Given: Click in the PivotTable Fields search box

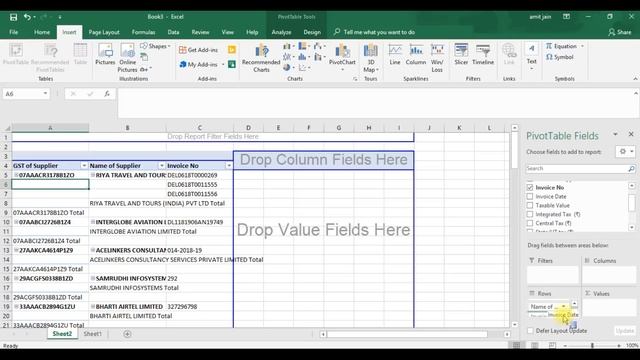Looking at the screenshot, I should (x=576, y=169).
